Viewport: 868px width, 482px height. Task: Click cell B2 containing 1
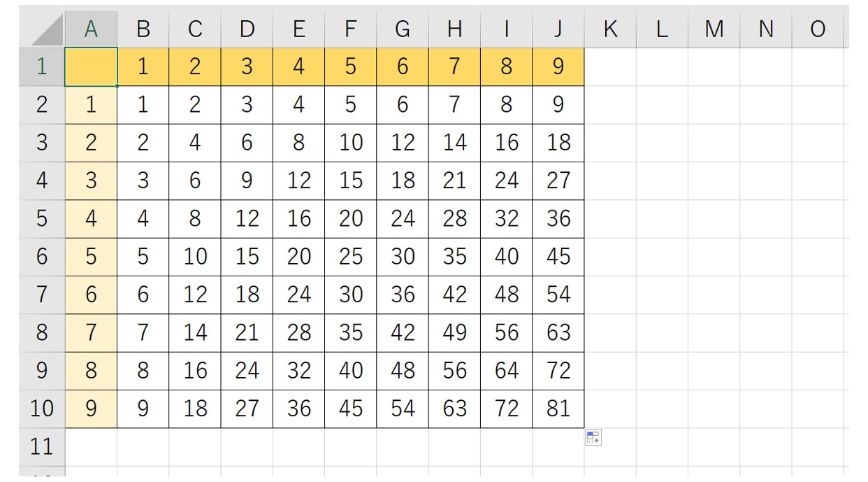143,105
